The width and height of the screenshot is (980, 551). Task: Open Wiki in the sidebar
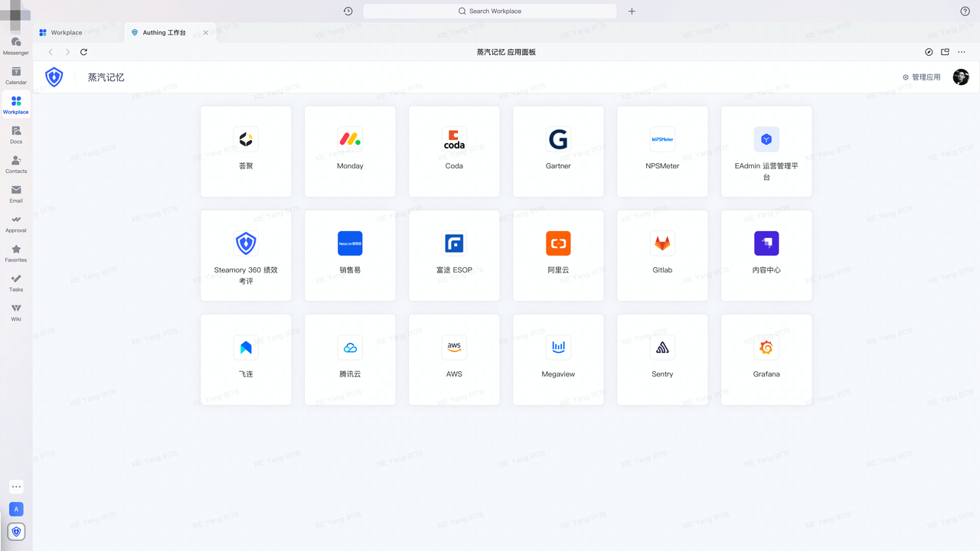(x=16, y=312)
